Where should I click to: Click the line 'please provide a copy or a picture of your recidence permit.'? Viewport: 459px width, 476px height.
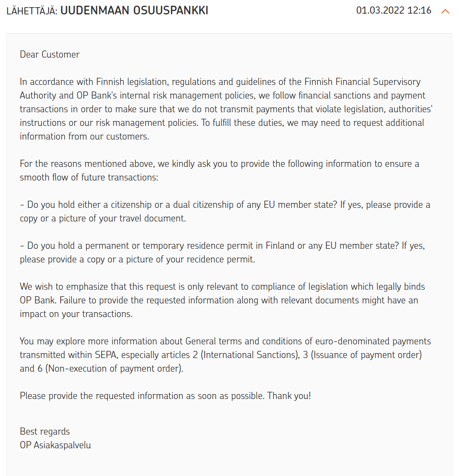(137, 259)
